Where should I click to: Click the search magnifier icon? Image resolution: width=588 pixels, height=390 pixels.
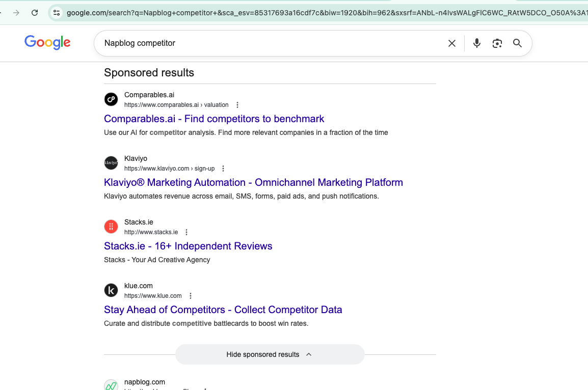click(x=517, y=43)
